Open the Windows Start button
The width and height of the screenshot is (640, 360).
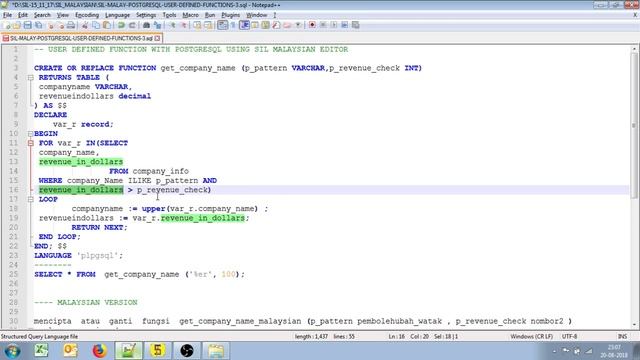(x=12, y=351)
